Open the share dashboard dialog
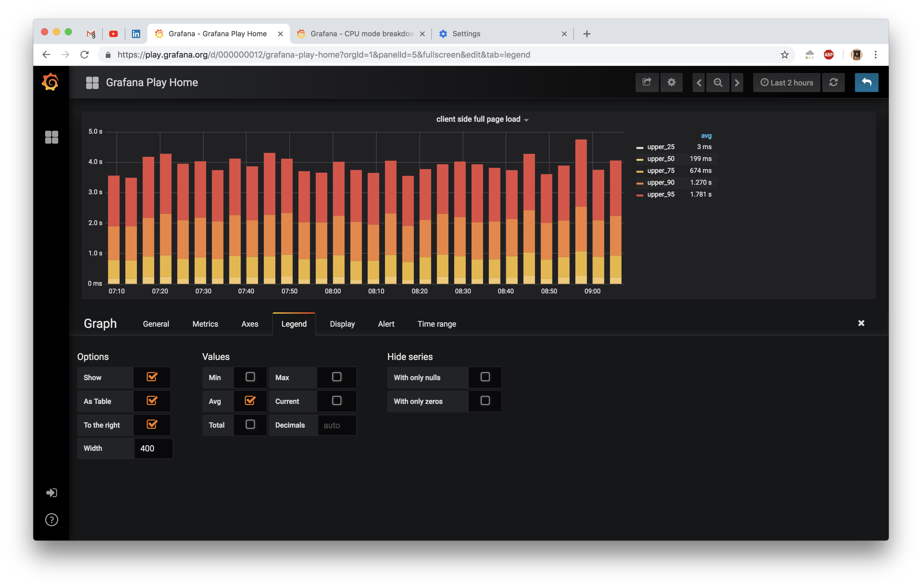This screenshot has width=922, height=588. [647, 82]
